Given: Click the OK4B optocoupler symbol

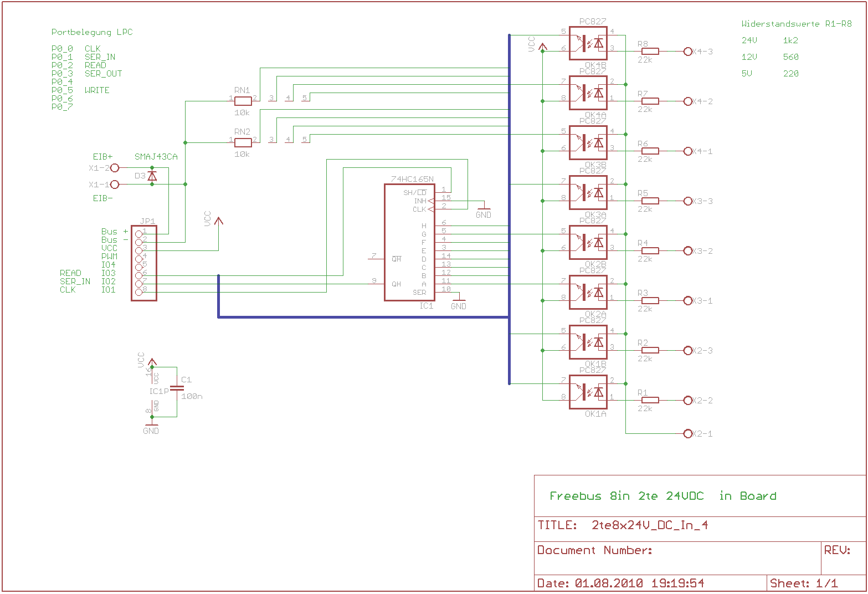Looking at the screenshot, I should coord(588,43).
